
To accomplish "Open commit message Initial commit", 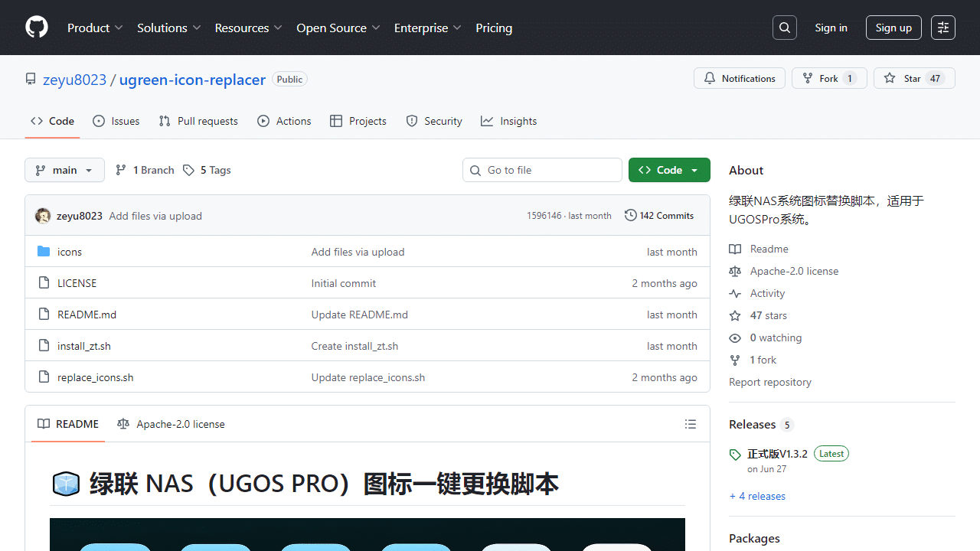I will [x=344, y=283].
